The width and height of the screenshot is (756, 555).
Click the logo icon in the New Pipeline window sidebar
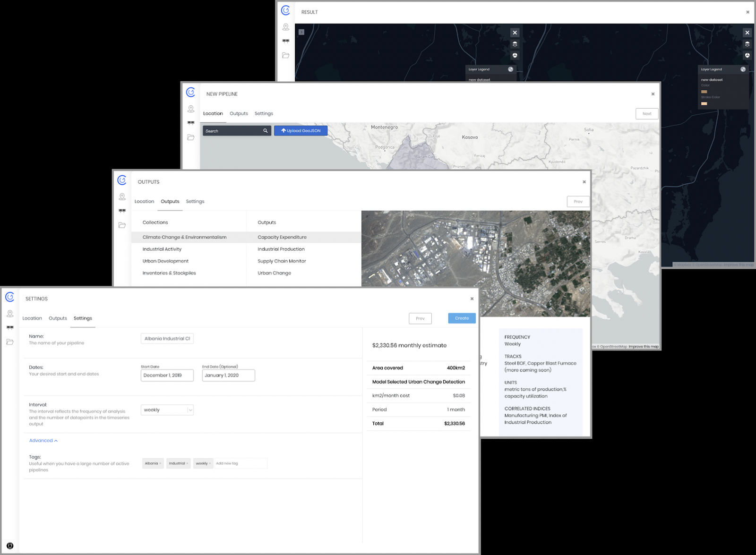tap(190, 92)
